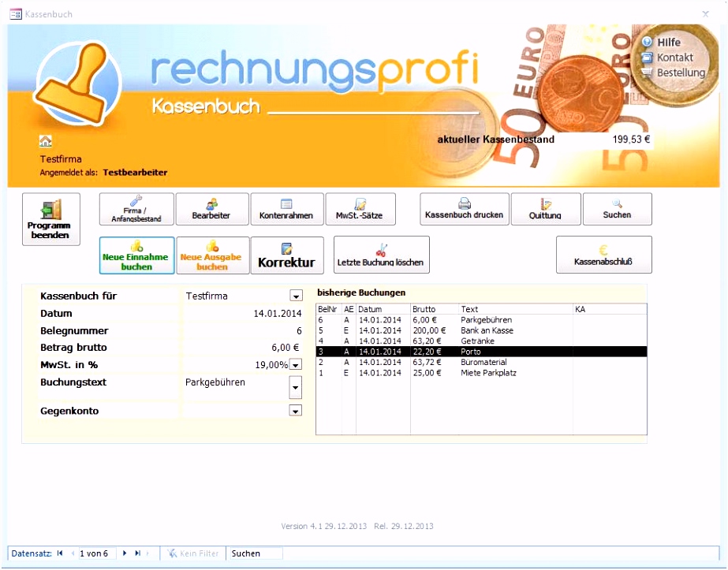This screenshot has width=728, height=570.
Task: Click the AE column header
Action: pos(349,309)
